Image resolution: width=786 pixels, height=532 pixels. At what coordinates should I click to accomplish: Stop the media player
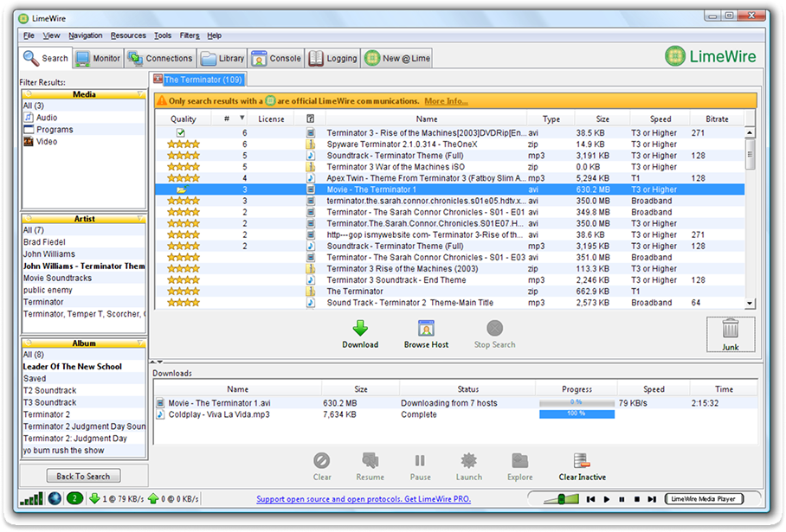pyautogui.click(x=636, y=499)
